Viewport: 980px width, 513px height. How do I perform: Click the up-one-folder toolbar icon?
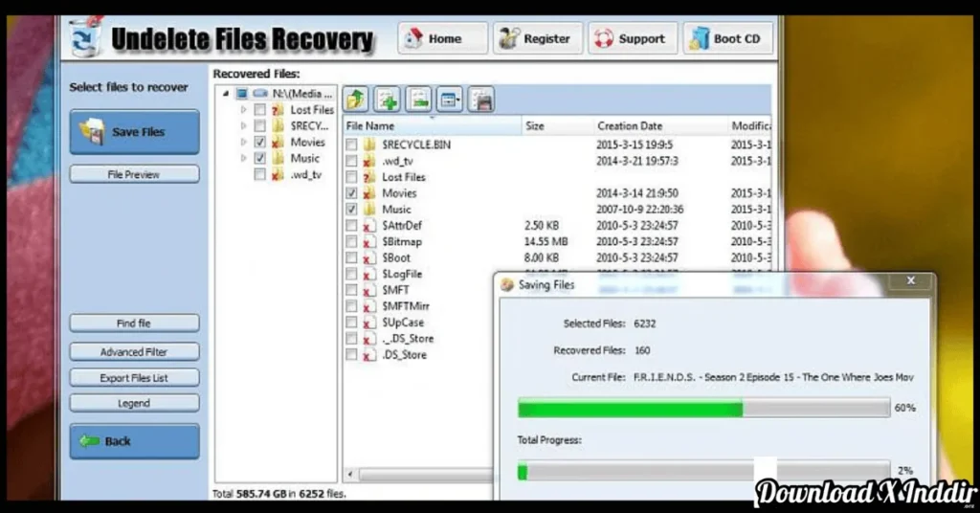coord(356,100)
